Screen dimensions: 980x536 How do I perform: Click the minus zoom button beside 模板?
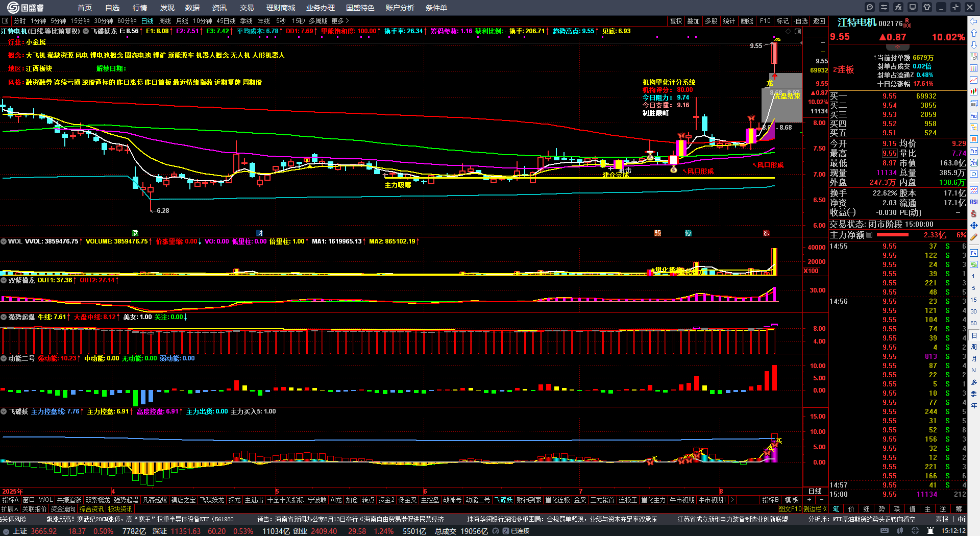tap(822, 500)
